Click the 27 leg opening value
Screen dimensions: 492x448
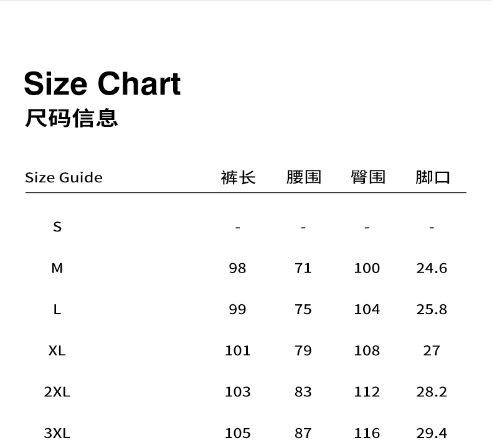pos(432,350)
